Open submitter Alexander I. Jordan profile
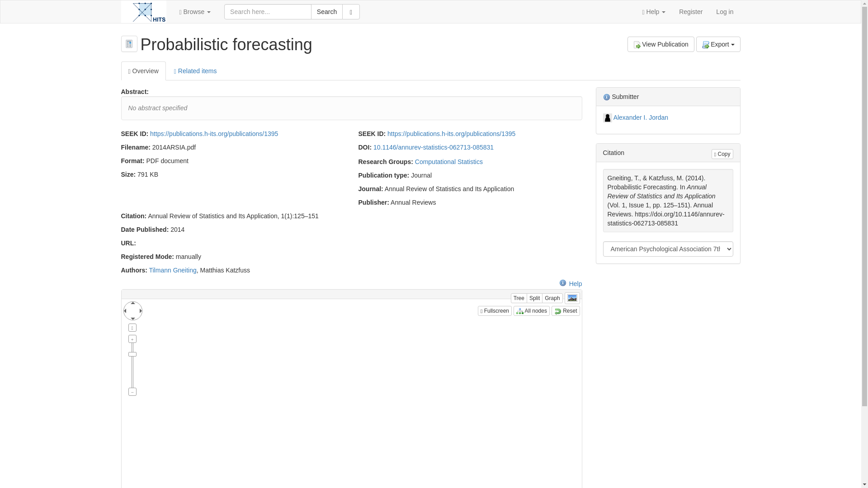The height and width of the screenshot is (488, 868). click(640, 117)
